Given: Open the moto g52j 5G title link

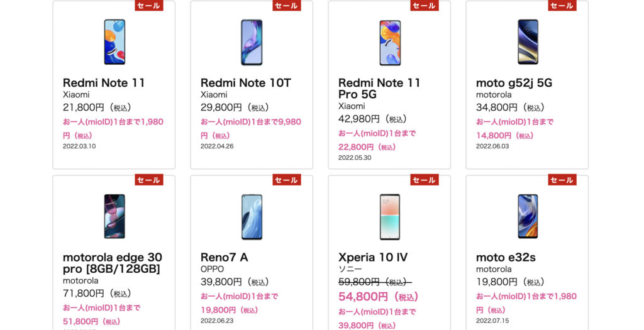Looking at the screenshot, I should pos(514,84).
